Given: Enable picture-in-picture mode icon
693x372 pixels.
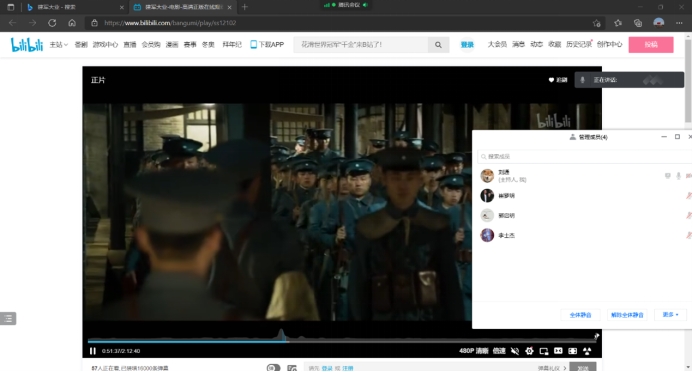Looking at the screenshot, I should tap(544, 351).
